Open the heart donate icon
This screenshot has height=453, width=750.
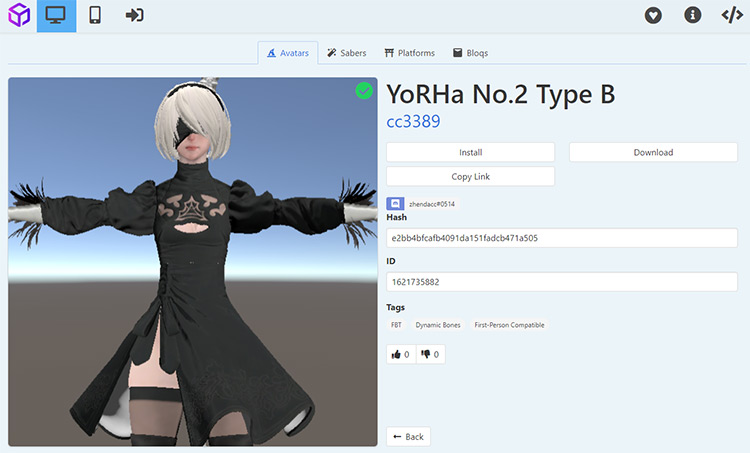coord(653,15)
